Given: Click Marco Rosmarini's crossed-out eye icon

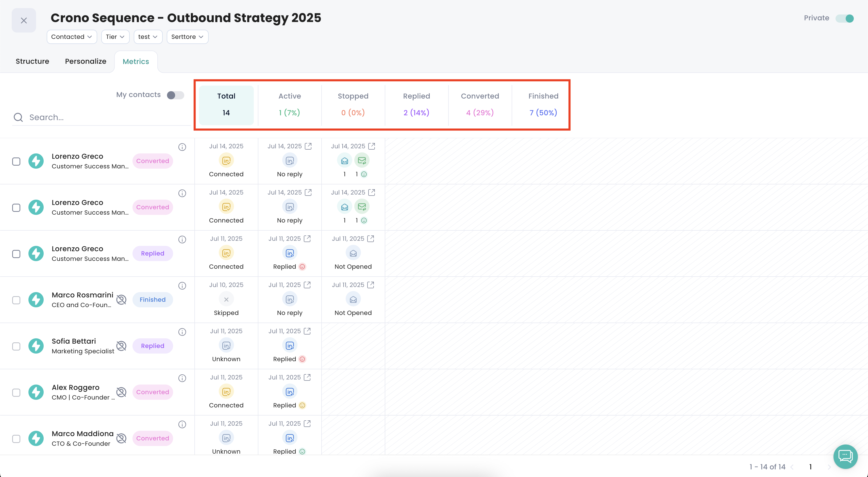Looking at the screenshot, I should tap(121, 299).
